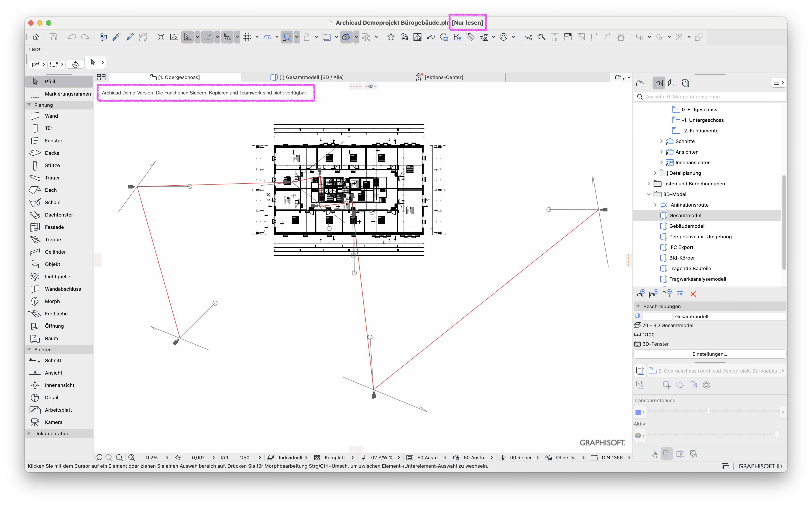Click the Home icon in toolbar
The height and width of the screenshot is (505, 812).
(x=36, y=37)
